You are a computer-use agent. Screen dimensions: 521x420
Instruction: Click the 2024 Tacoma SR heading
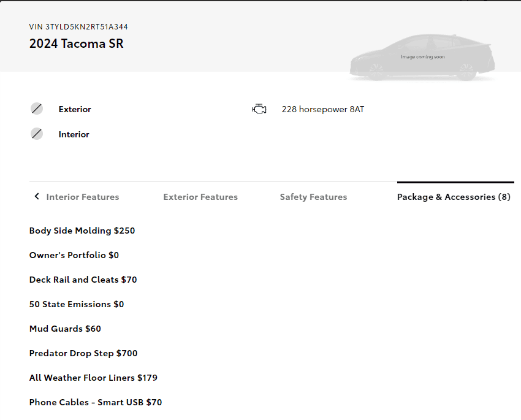(x=77, y=44)
